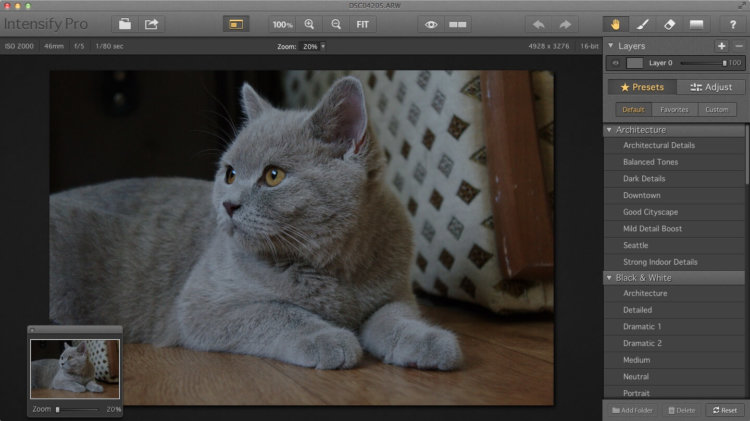Collapse the Black & White preset group
Viewport: 750px width, 421px height.
(609, 277)
